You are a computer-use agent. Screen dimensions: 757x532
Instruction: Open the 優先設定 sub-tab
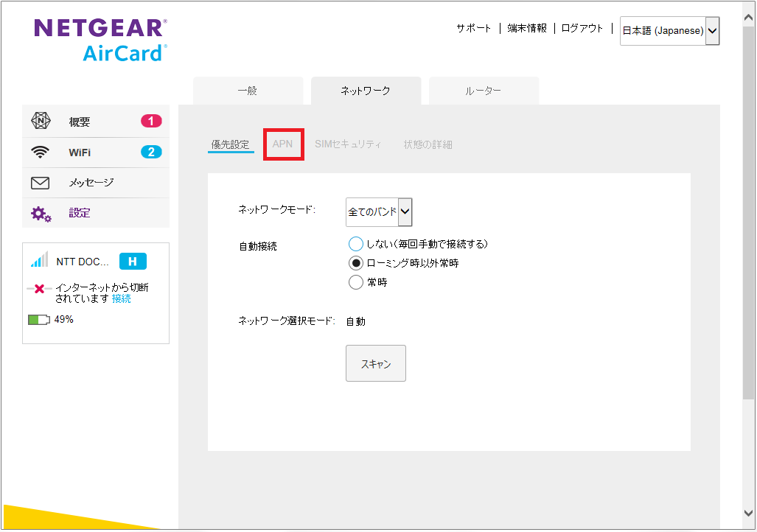click(x=231, y=144)
